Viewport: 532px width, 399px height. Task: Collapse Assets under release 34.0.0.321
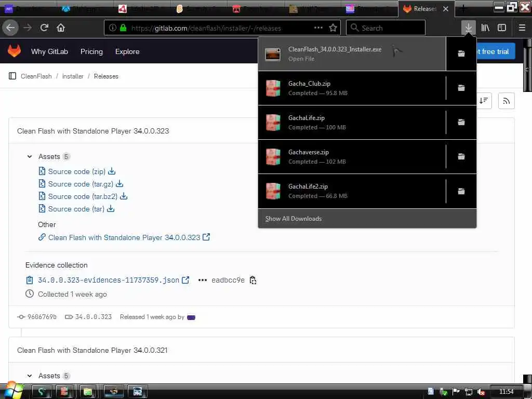coord(30,376)
